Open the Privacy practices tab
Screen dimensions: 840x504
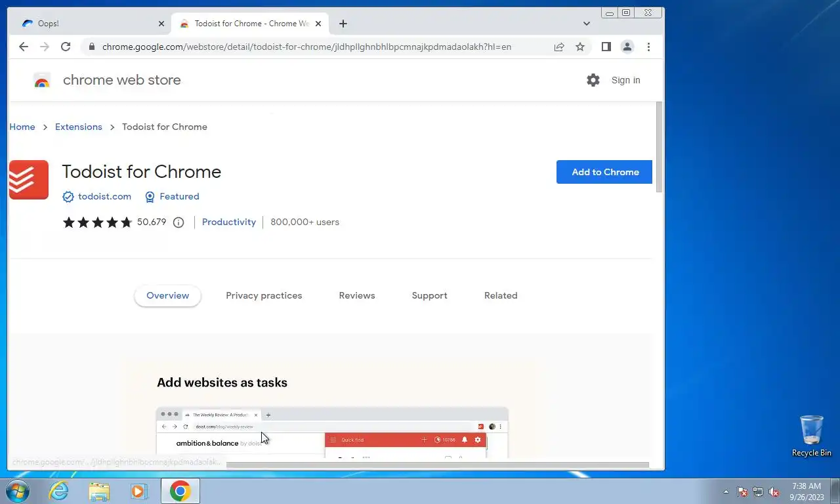pos(264,296)
